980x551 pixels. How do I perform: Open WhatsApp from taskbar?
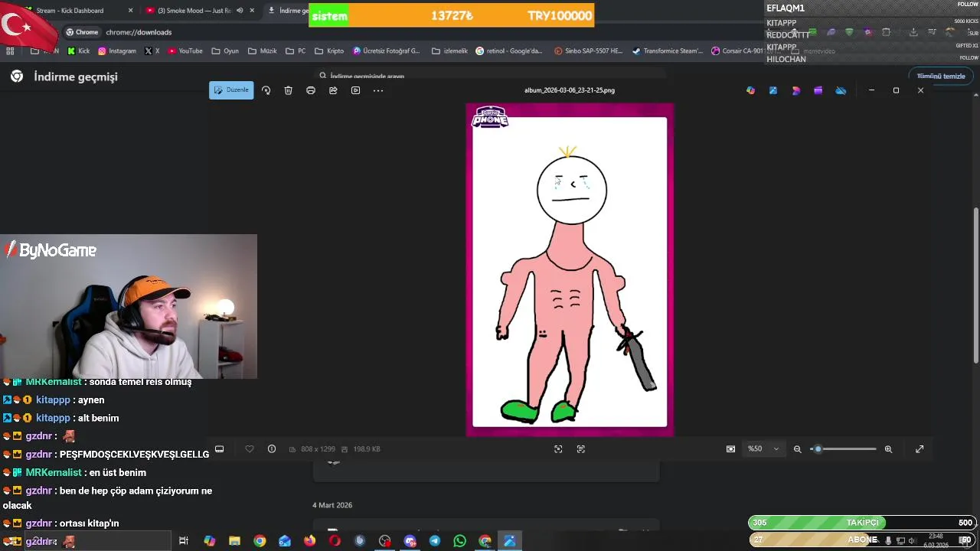[x=459, y=541]
